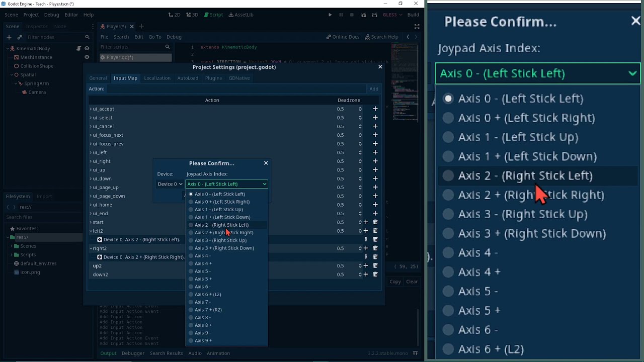Viewport: 644px width, 362px height.
Task: Open the script attached to KinematicBody
Action: 78,48
